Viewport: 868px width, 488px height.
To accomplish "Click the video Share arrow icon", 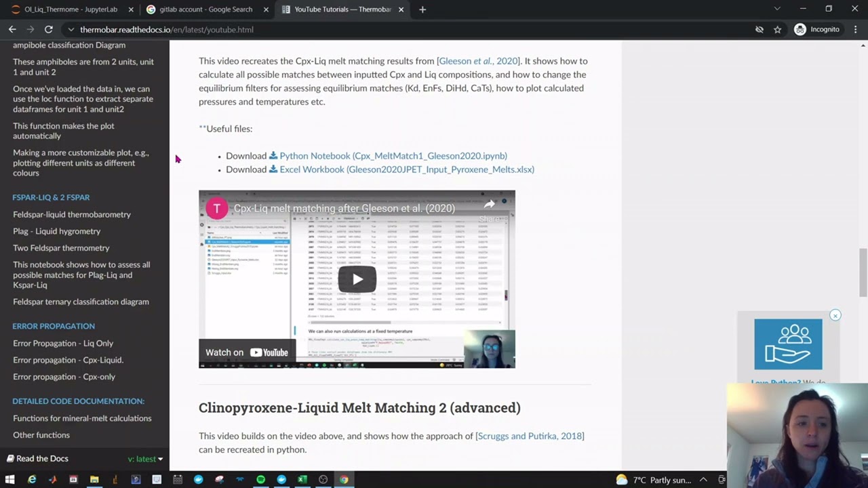I will 490,205.
